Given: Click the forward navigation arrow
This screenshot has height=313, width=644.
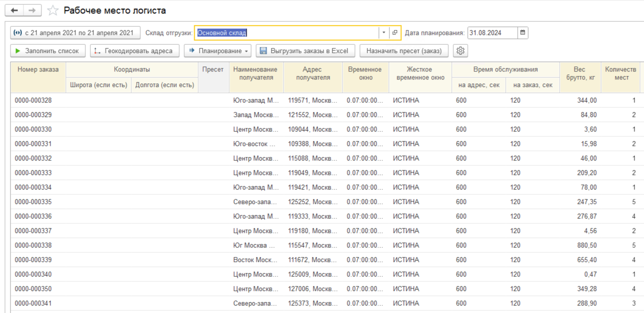Looking at the screenshot, I should tap(32, 10).
